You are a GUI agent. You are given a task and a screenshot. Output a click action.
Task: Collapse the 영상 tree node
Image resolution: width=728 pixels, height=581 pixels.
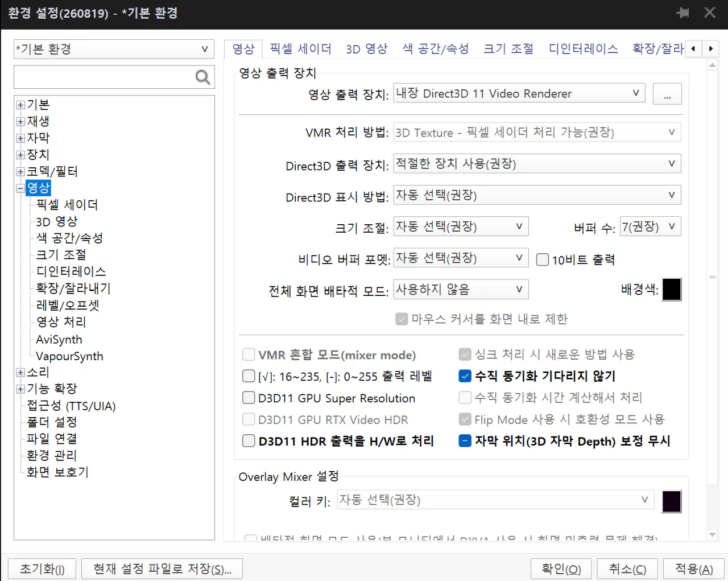[20, 188]
